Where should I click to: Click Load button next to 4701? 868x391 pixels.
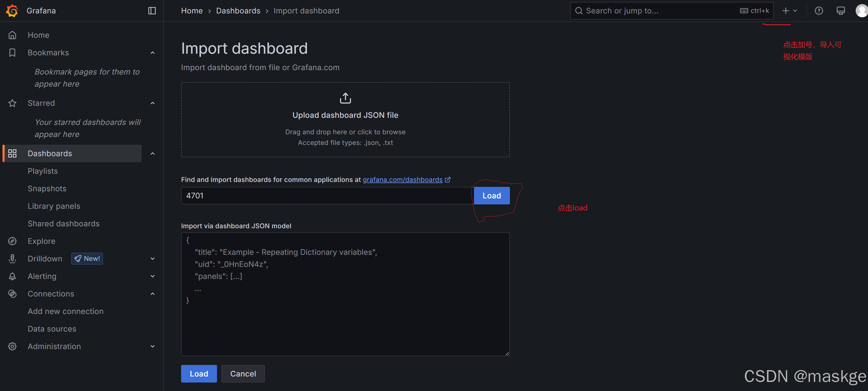pos(491,196)
